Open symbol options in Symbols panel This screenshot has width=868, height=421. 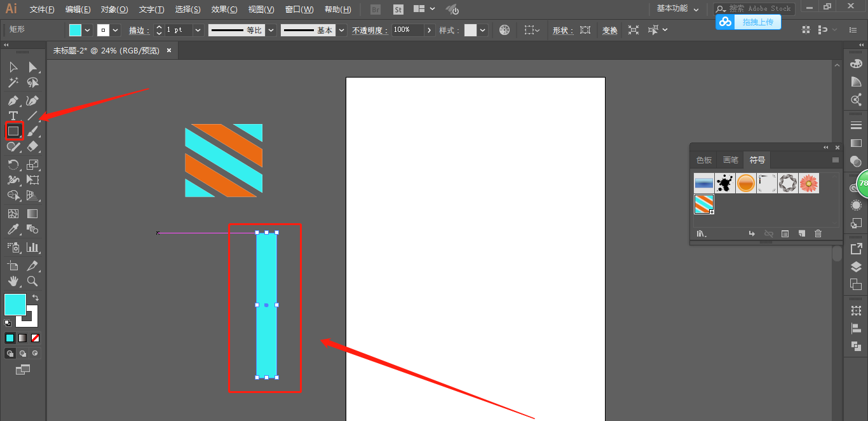pyautogui.click(x=785, y=234)
